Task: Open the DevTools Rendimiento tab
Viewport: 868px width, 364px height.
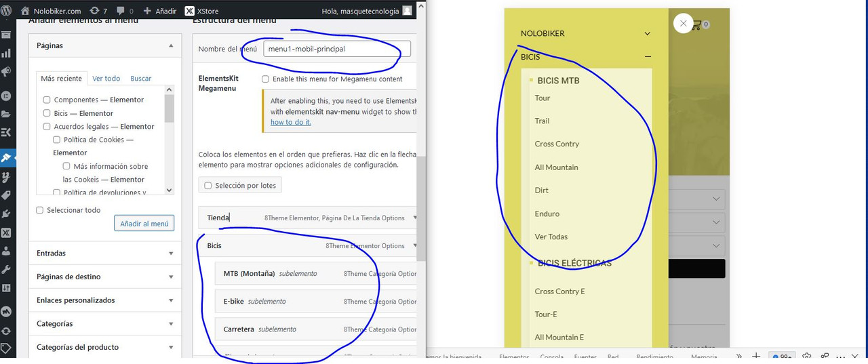Action: [655, 357]
